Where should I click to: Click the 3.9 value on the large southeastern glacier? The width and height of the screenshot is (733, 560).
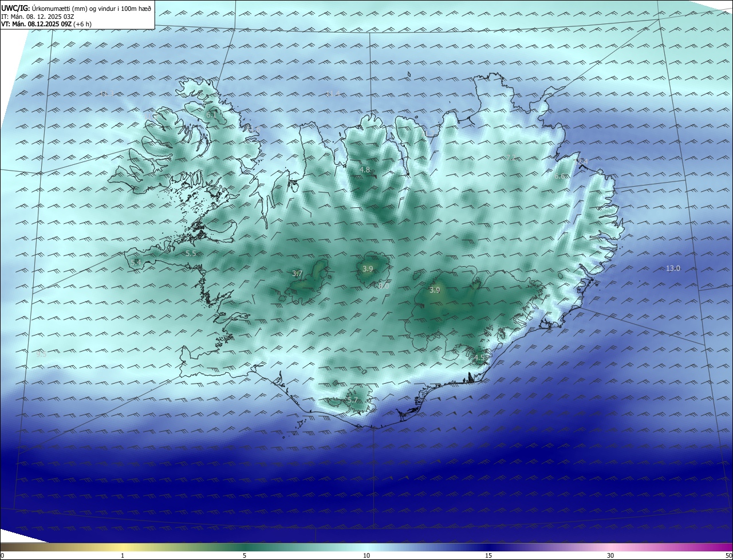point(435,290)
